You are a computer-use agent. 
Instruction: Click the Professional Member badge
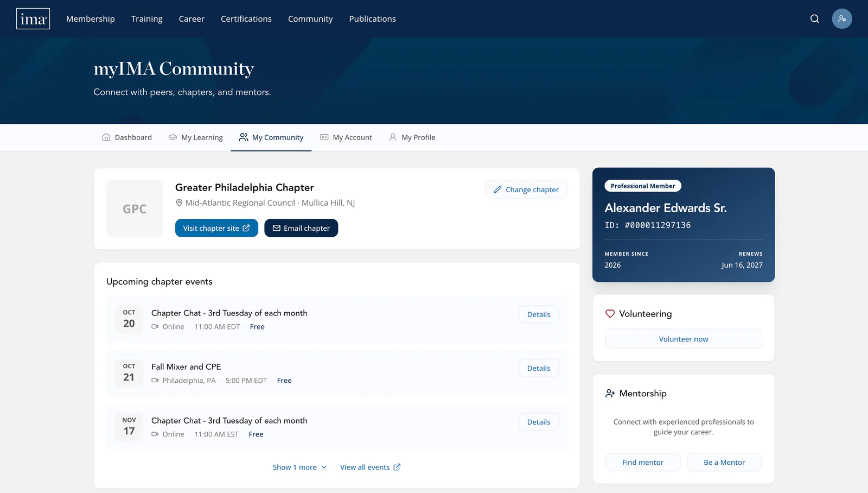point(643,186)
